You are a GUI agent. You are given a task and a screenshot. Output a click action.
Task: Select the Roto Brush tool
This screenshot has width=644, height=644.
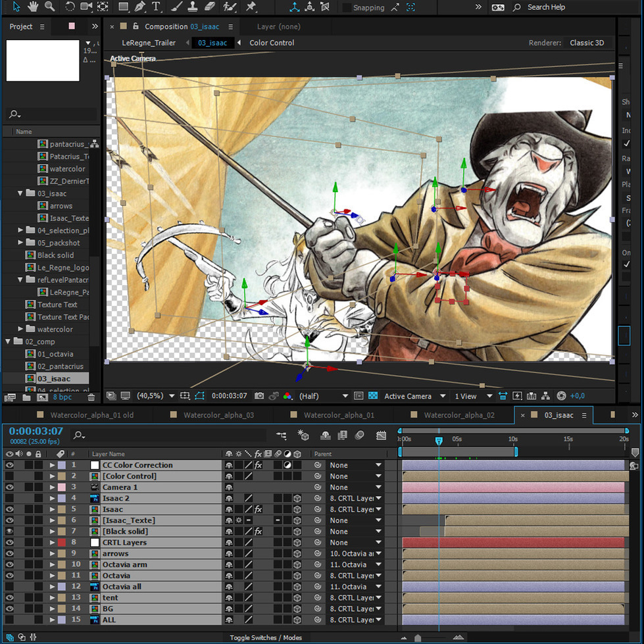230,7
